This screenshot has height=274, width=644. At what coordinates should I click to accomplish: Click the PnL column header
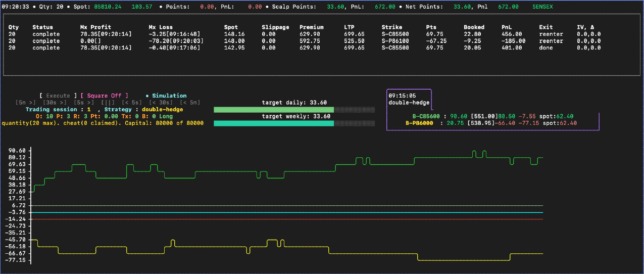click(507, 27)
